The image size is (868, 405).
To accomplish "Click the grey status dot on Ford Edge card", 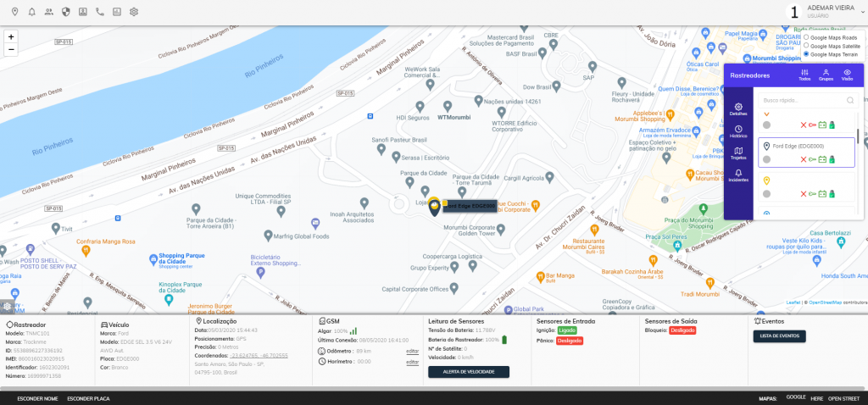I will coord(766,159).
